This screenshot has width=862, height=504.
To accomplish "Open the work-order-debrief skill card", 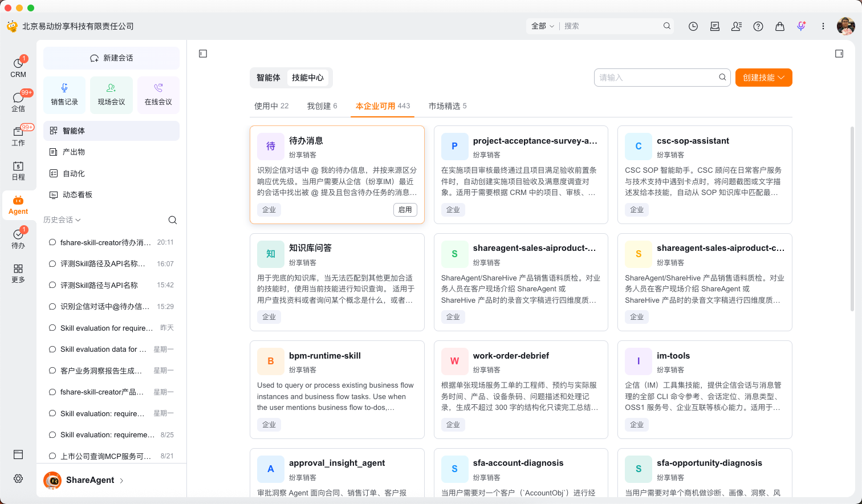I will click(521, 389).
